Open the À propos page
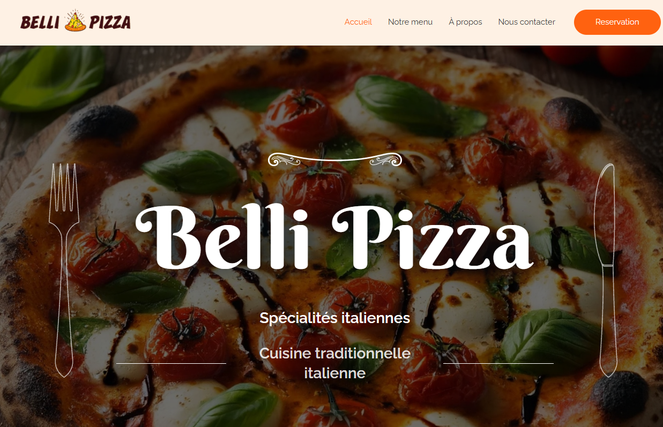663x427 pixels. point(465,22)
